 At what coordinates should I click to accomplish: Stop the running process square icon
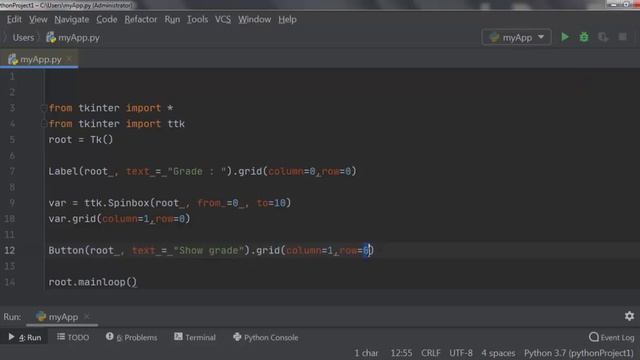[x=622, y=37]
